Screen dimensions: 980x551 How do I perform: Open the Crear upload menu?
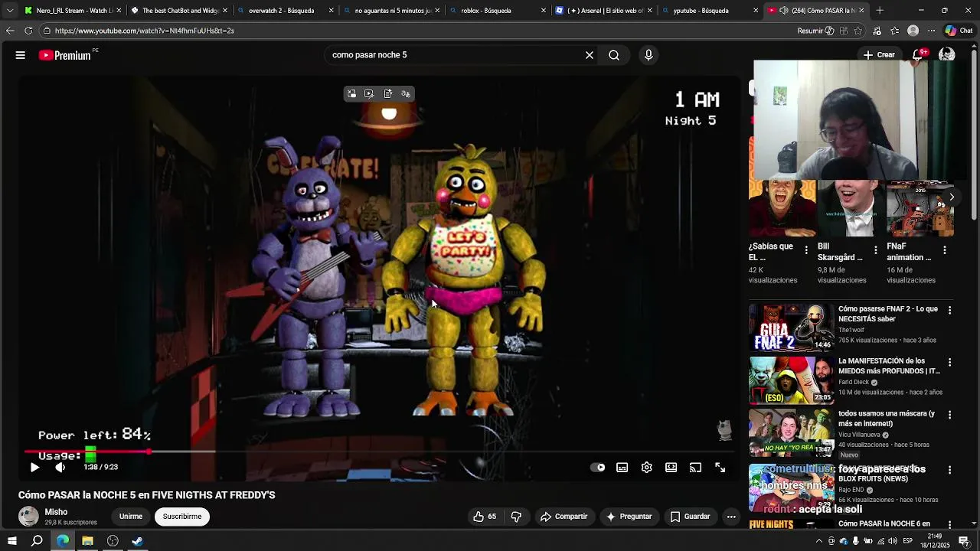[x=879, y=55]
